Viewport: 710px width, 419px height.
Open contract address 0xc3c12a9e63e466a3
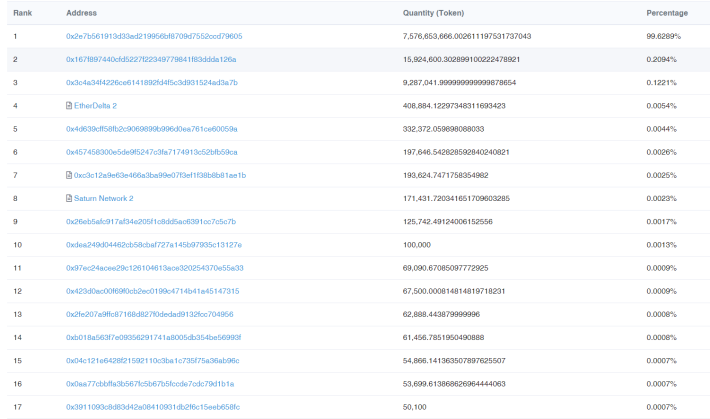click(x=160, y=175)
